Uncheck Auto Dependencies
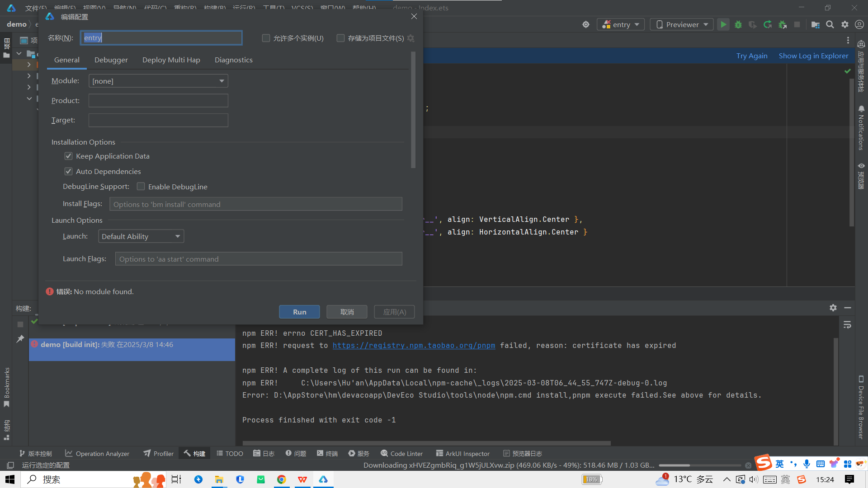The width and height of the screenshot is (868, 488). [68, 171]
